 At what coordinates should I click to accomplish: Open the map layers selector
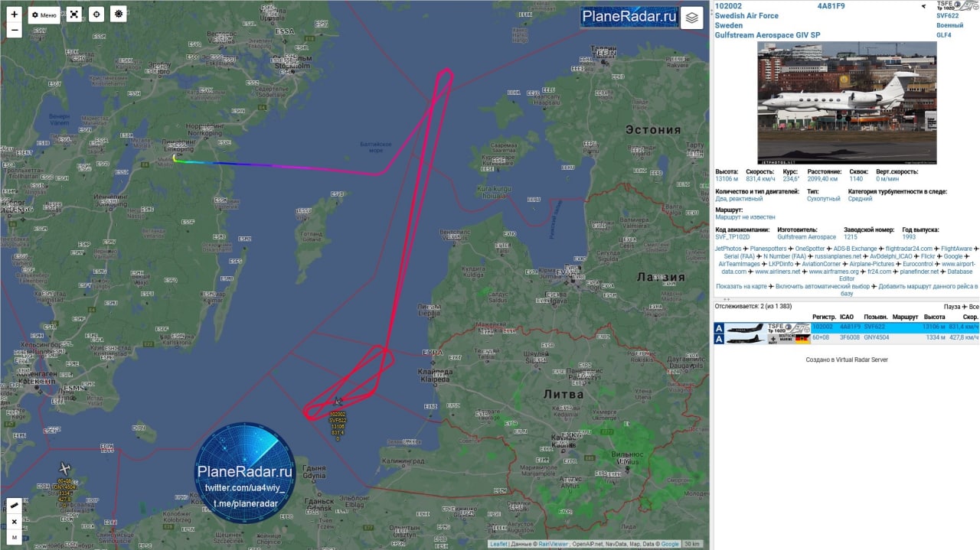pyautogui.click(x=692, y=18)
